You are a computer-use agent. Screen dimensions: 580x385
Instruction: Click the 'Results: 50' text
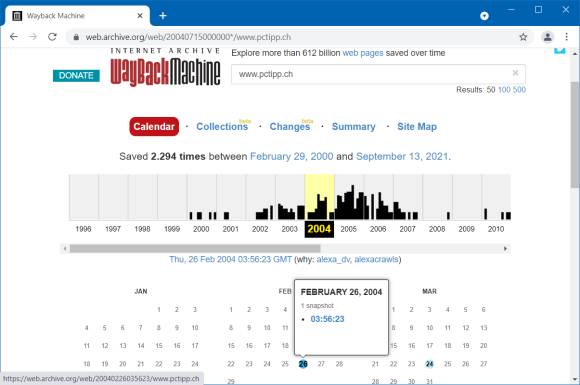coord(475,90)
